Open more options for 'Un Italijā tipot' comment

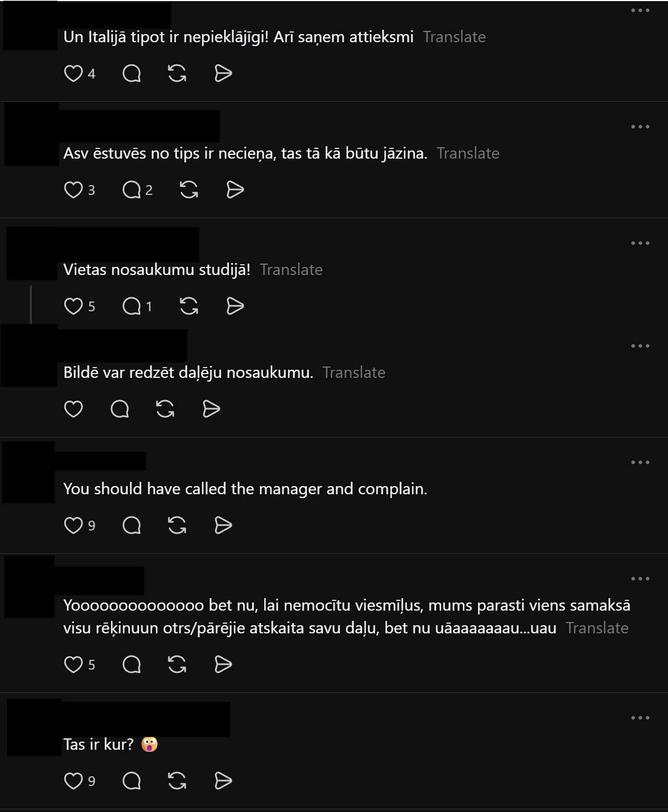tap(640, 10)
